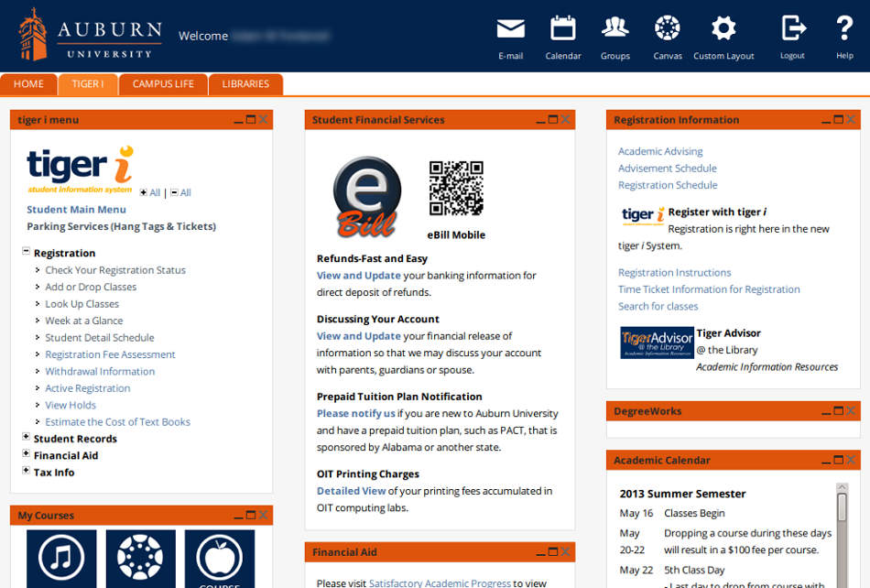Open Detailed View of printing charges

[x=352, y=491]
